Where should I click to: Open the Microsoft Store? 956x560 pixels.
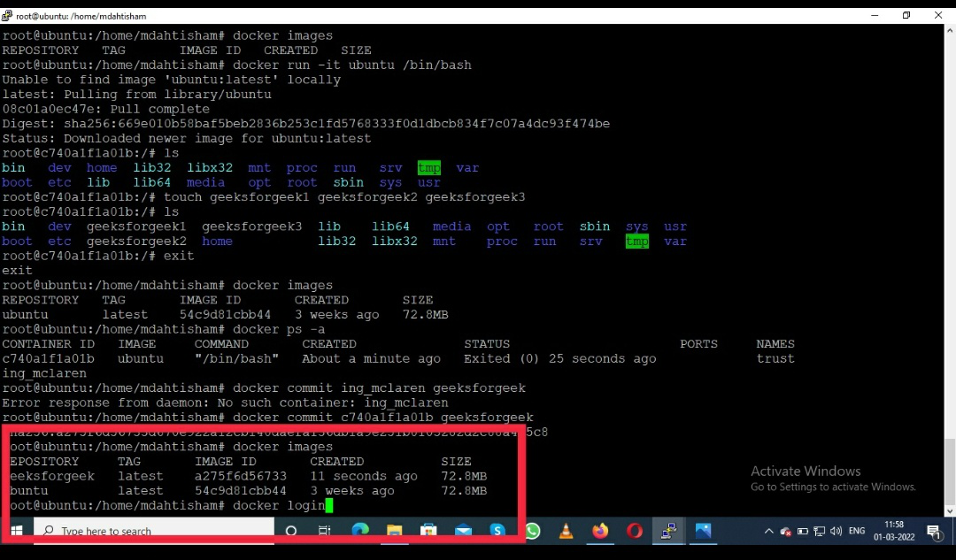428,531
